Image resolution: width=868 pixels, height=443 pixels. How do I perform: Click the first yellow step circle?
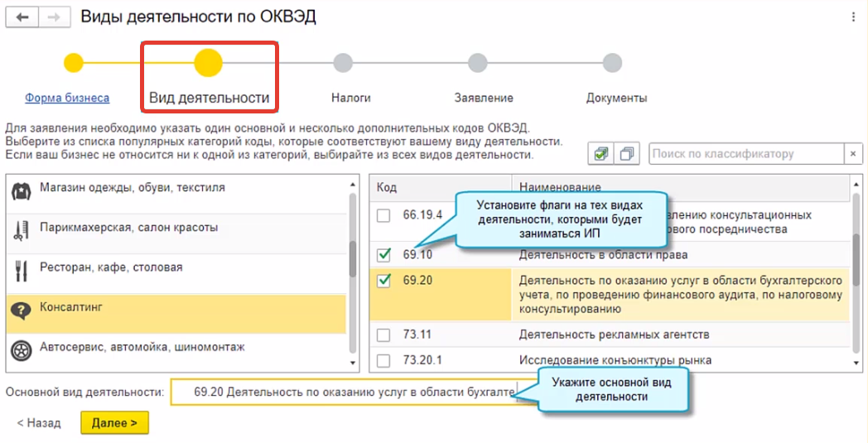[x=74, y=63]
